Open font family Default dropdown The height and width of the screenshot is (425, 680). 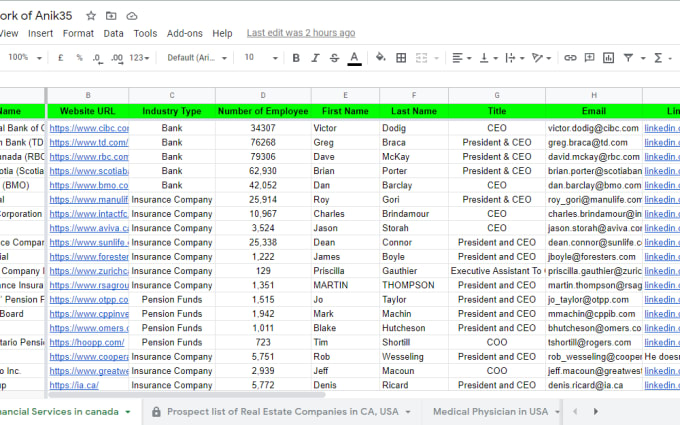coord(197,58)
